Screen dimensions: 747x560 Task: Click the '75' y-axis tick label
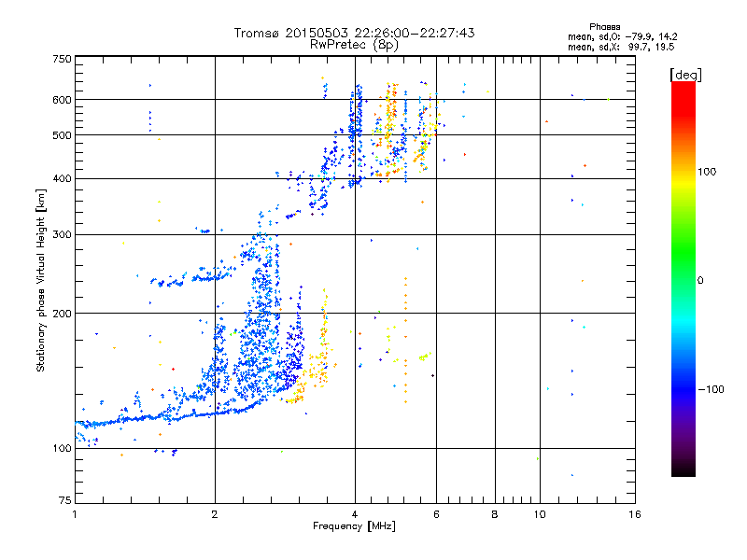click(x=65, y=500)
